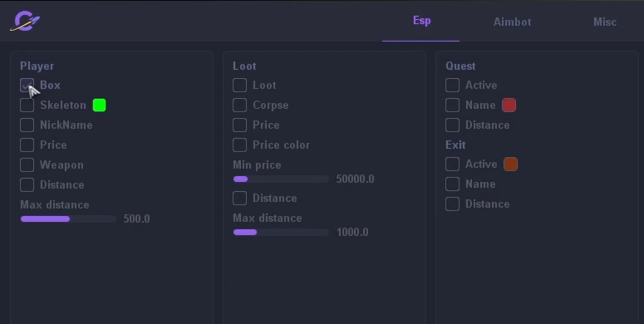Enable the Loot checkbox in Loot panel
This screenshot has height=324, width=644.
coord(240,86)
